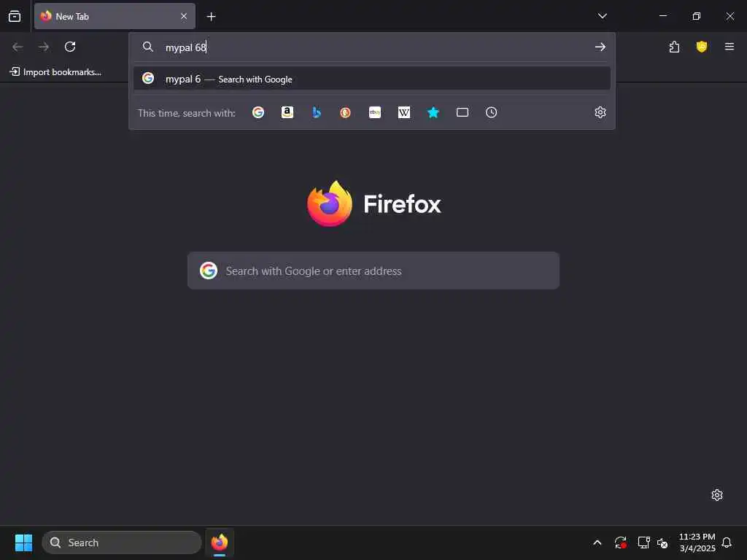This screenshot has width=747, height=560.
Task: Close the New Tab tab
Action: [x=184, y=16]
